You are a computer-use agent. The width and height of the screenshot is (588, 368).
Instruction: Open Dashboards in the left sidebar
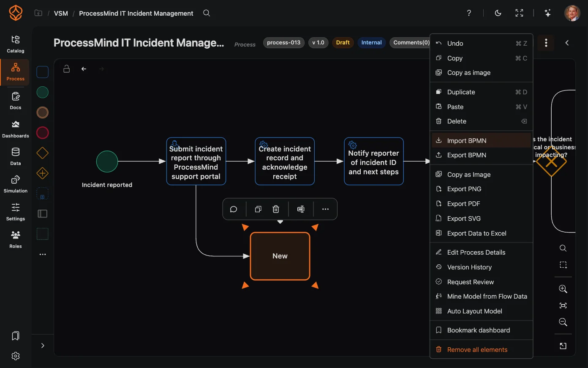pos(16,129)
